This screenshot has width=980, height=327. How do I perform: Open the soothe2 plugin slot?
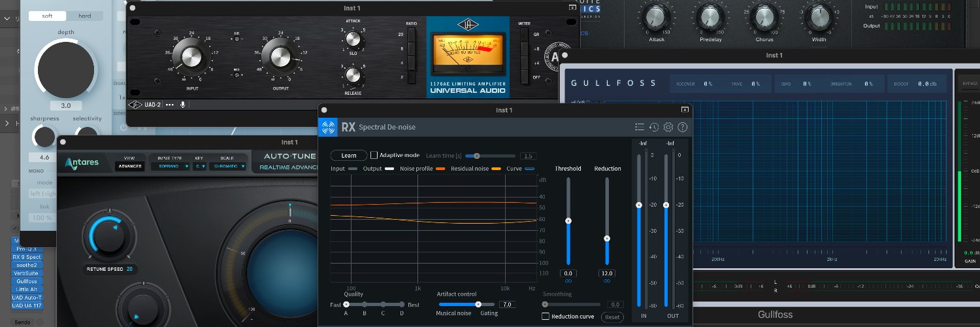[x=26, y=265]
